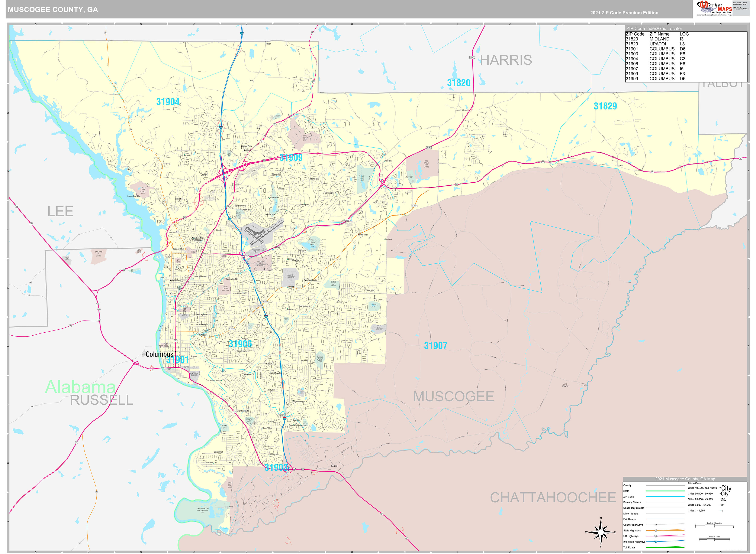Click the Interstate Highways shield in the legend

656,542
